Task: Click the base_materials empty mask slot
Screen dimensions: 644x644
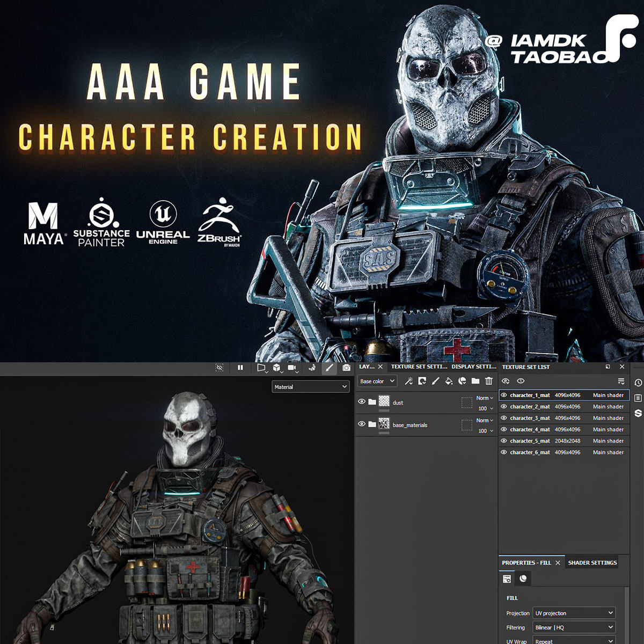Action: point(467,425)
